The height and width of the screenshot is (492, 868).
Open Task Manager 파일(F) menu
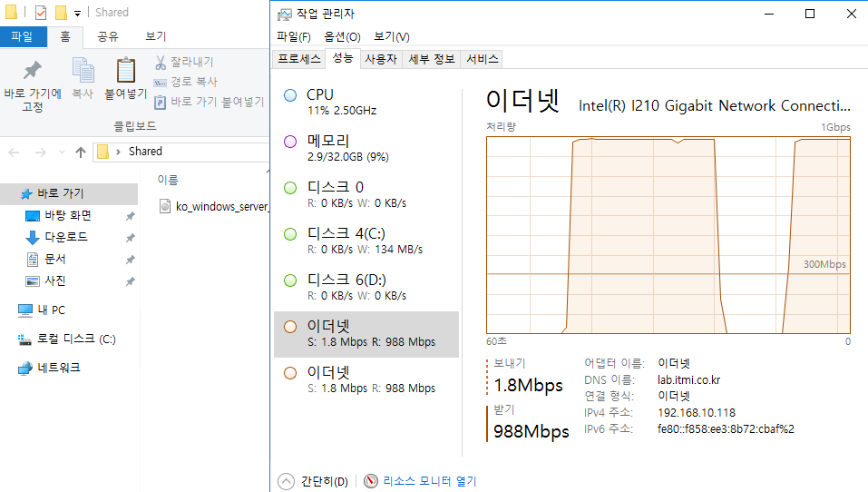pyautogui.click(x=294, y=37)
